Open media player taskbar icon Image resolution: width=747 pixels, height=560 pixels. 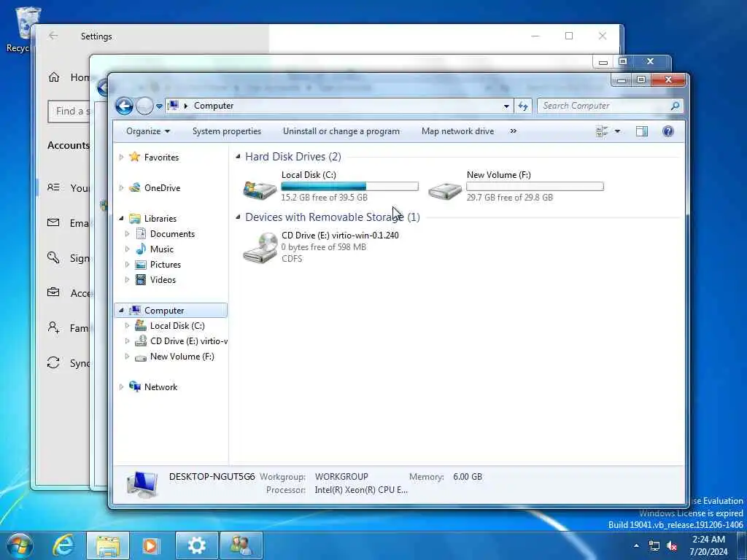151,545
